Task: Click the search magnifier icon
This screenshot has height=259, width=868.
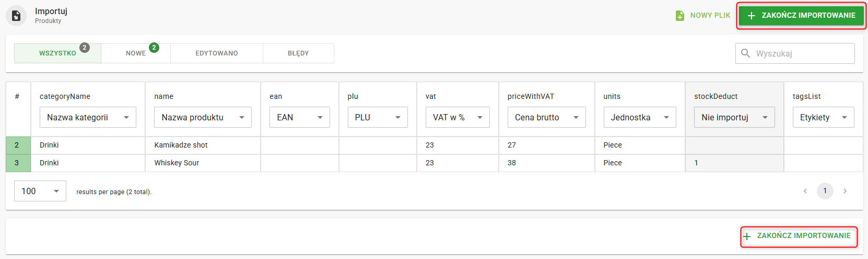Action: (x=746, y=53)
